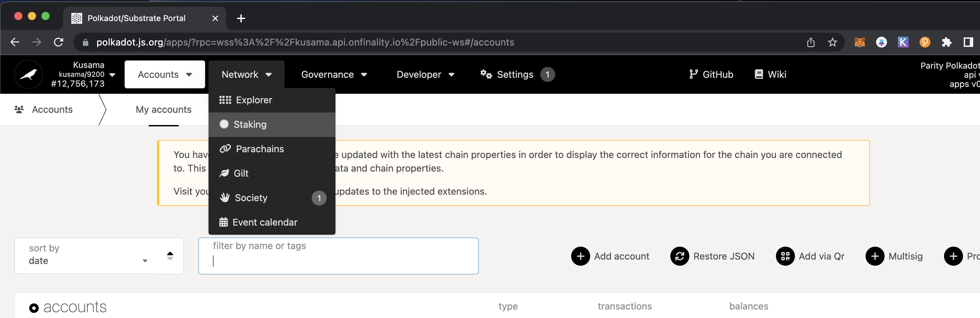Reload the page in the browser

[59, 42]
